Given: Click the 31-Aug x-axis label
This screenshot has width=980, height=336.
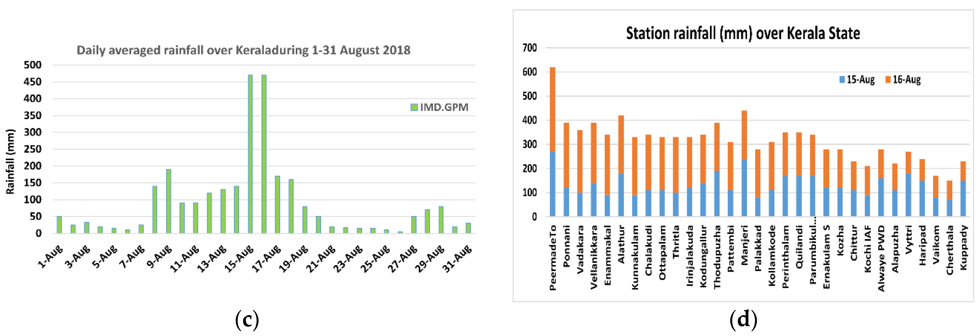Looking at the screenshot, I should pyautogui.click(x=457, y=258).
